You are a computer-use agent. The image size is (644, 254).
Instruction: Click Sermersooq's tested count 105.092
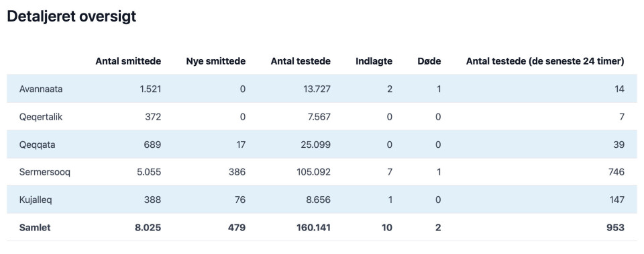(x=313, y=172)
